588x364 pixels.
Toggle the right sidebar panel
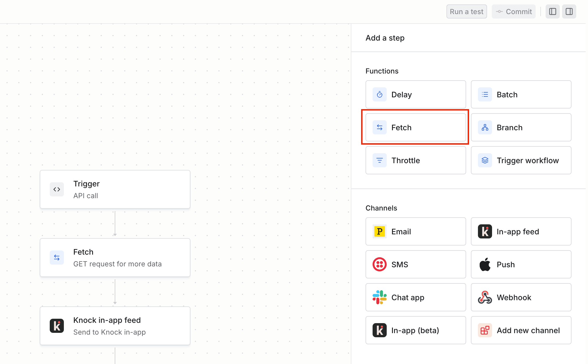(569, 11)
